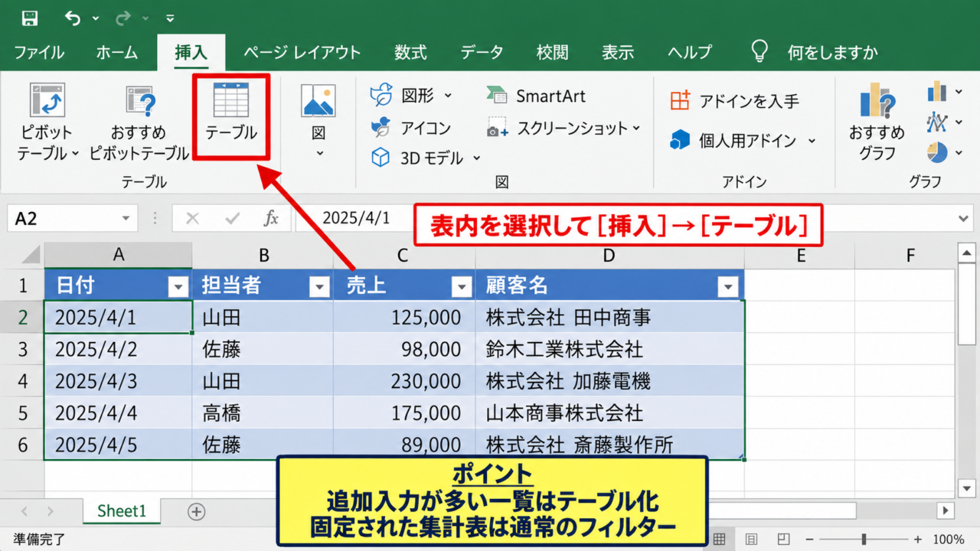Open the 顧客名 column filter dropdown
The width and height of the screenshot is (980, 551).
[x=729, y=287]
